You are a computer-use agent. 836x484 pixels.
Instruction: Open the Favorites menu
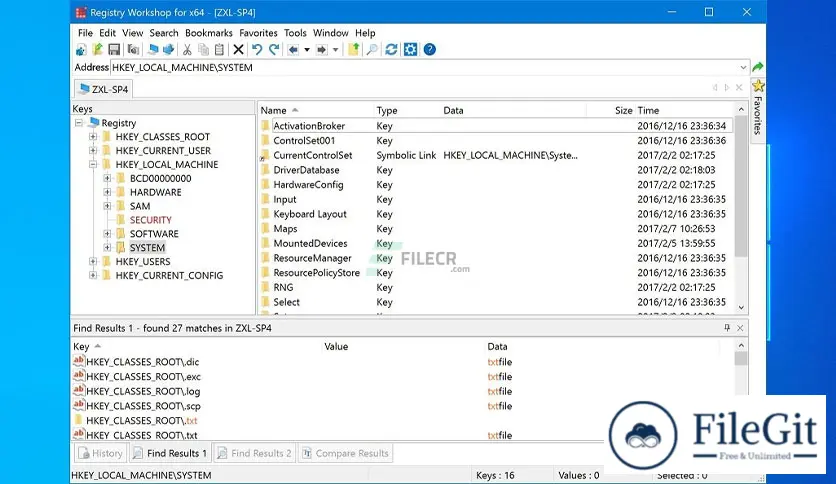tap(258, 33)
